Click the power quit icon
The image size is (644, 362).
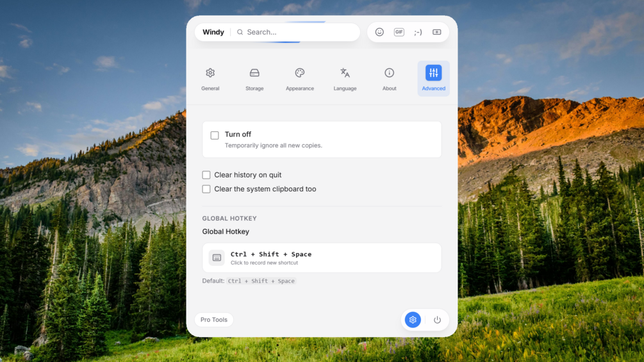(437, 320)
